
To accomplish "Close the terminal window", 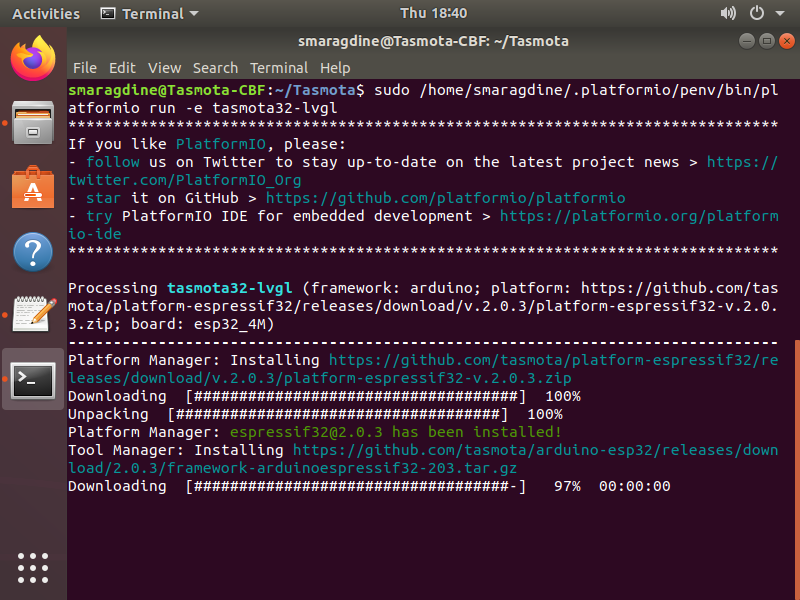I will (787, 41).
